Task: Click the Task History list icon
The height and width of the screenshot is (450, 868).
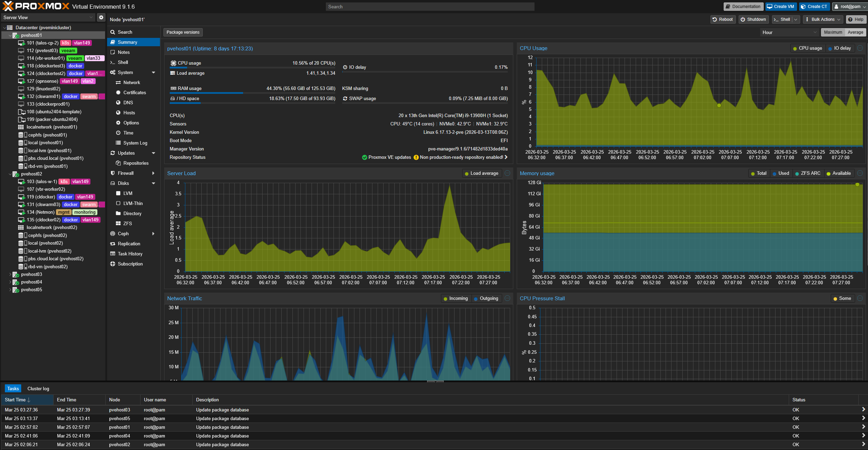Action: 113,254
